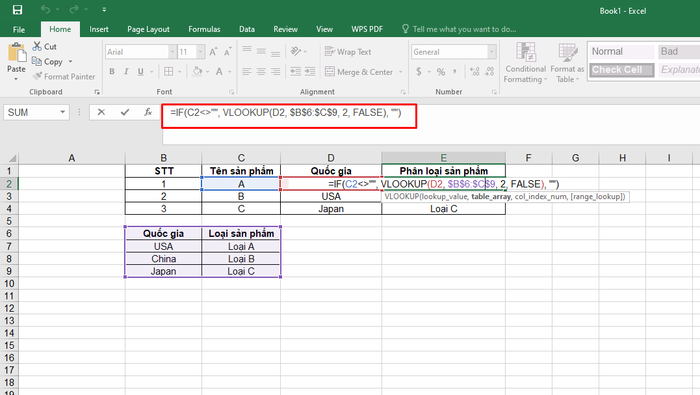Switch to the Insert tab
This screenshot has height=395, width=700.
click(x=99, y=29)
